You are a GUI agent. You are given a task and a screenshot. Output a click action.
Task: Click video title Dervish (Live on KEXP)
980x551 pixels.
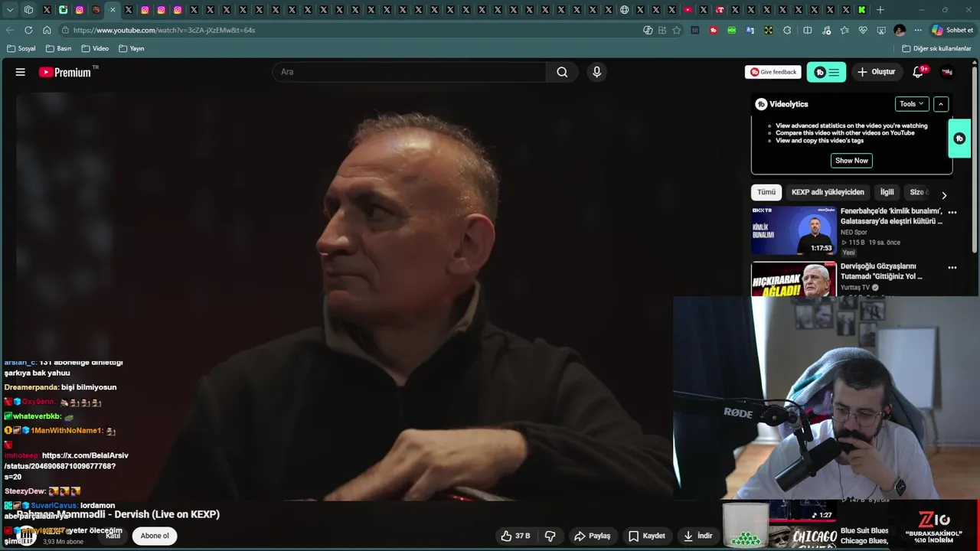click(118, 514)
